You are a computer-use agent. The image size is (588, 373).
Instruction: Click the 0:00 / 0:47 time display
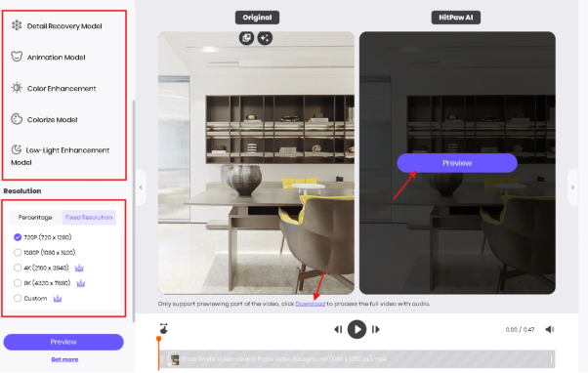point(520,329)
